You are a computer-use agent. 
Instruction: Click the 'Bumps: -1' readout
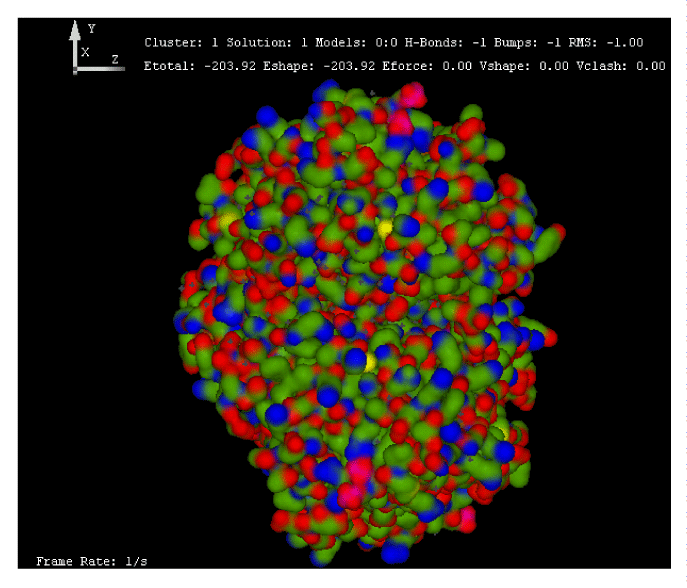pyautogui.click(x=527, y=43)
